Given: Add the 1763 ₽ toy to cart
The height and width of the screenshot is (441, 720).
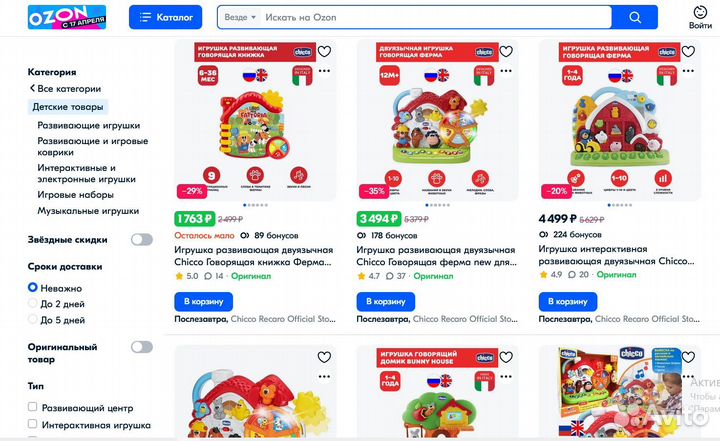Looking at the screenshot, I should 203,301.
